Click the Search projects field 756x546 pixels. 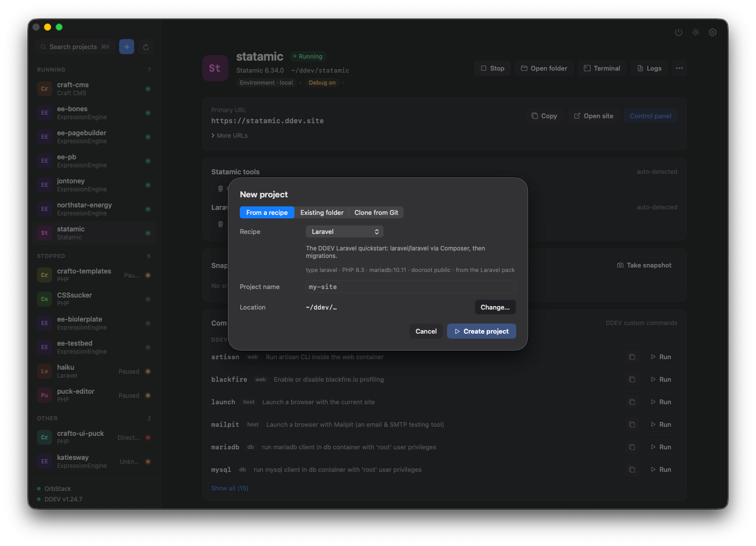(x=75, y=47)
